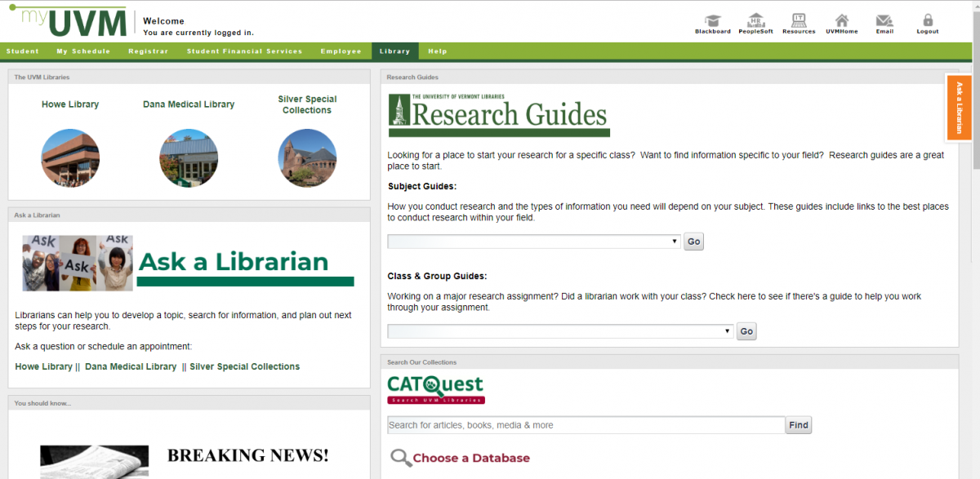Image resolution: width=980 pixels, height=479 pixels.
Task: Click Go next to Subject Guides dropdown
Action: (x=693, y=242)
